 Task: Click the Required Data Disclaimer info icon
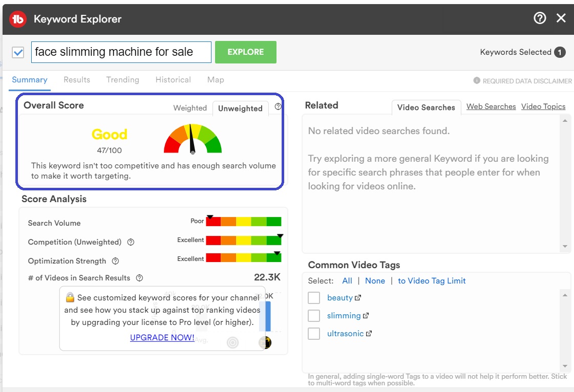pos(477,80)
